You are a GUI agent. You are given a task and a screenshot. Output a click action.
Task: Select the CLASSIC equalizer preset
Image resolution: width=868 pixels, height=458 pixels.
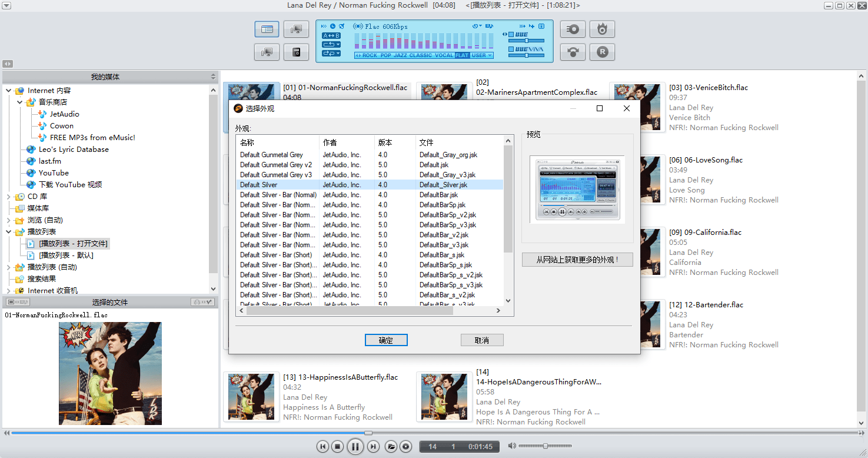point(421,55)
